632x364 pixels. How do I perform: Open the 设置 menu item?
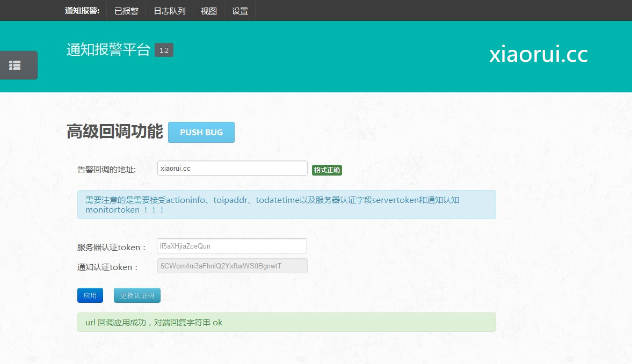[240, 11]
